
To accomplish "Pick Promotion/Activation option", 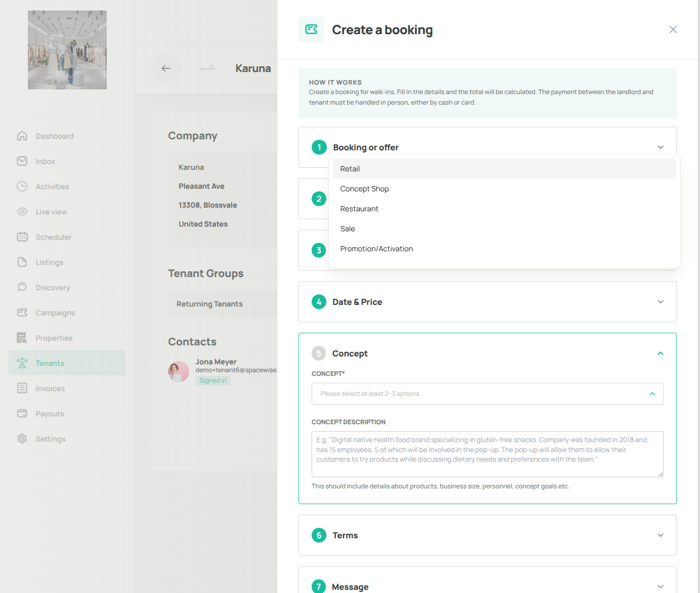I will point(505,249).
